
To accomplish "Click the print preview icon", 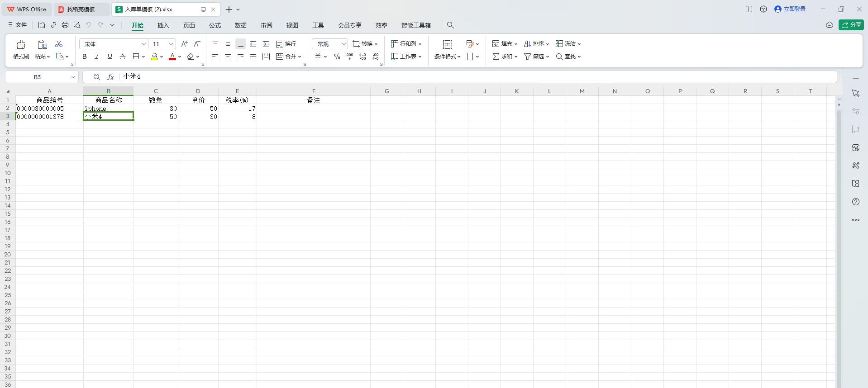I will [x=77, y=25].
